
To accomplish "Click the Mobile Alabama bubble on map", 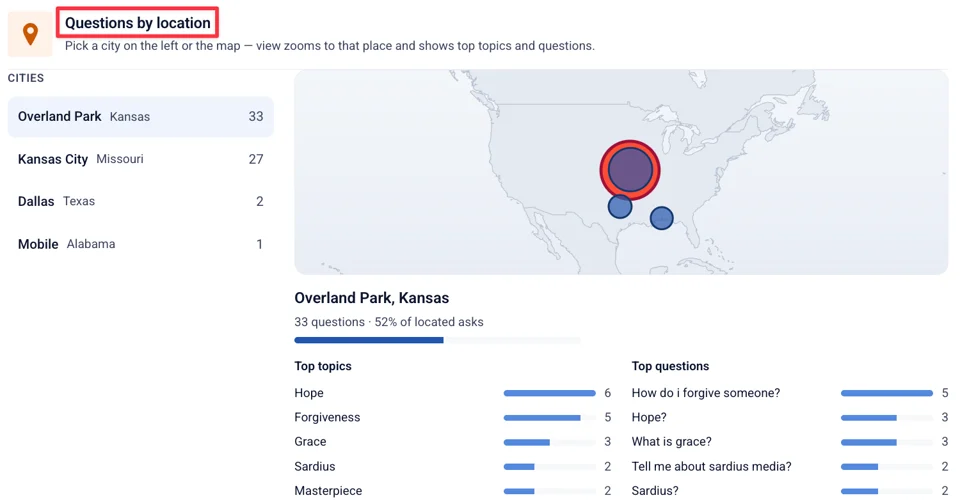I will pos(661,218).
